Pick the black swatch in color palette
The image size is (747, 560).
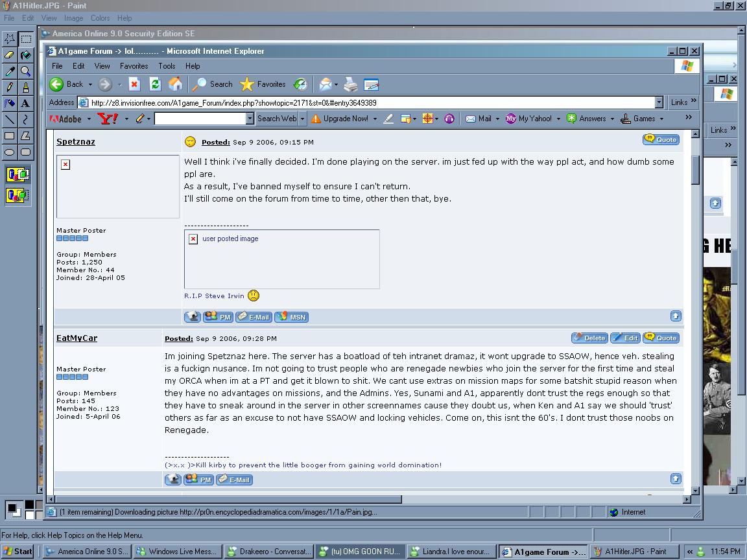coord(29,504)
